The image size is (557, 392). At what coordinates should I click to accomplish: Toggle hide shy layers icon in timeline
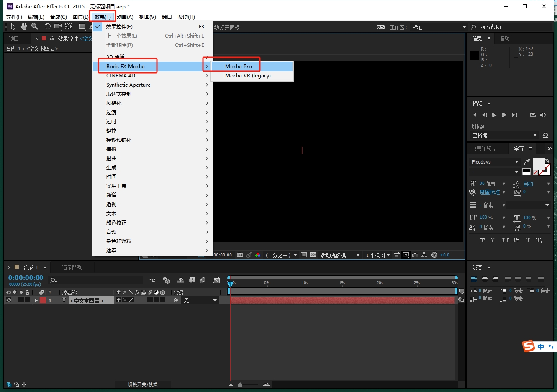[x=181, y=280]
